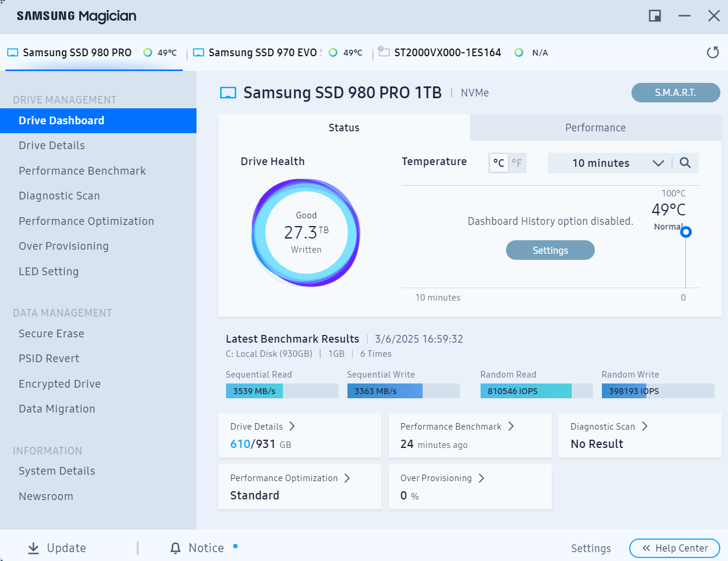Click the NVMe interface label
The height and width of the screenshot is (561, 728).
click(474, 93)
